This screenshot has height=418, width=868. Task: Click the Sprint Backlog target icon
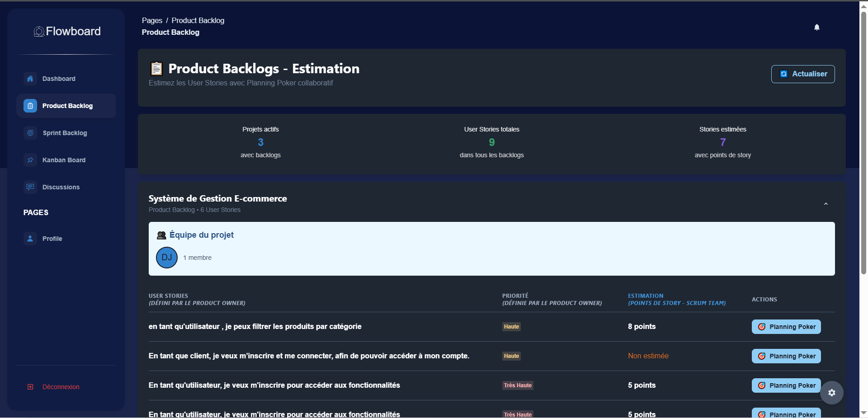(30, 133)
